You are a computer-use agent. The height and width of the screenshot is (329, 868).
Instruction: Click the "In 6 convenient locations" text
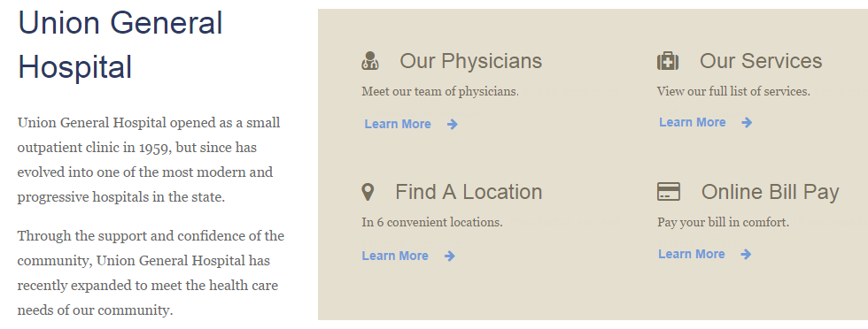pyautogui.click(x=432, y=222)
